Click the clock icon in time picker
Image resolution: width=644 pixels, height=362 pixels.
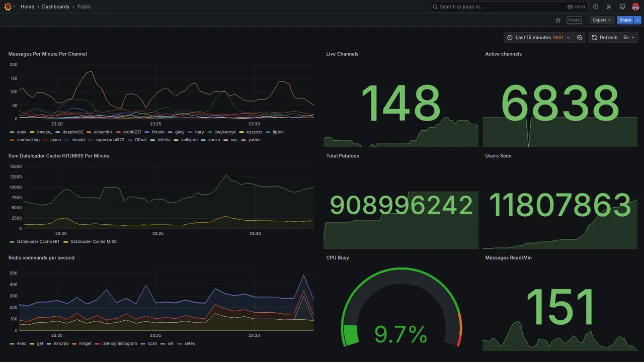coord(510,38)
